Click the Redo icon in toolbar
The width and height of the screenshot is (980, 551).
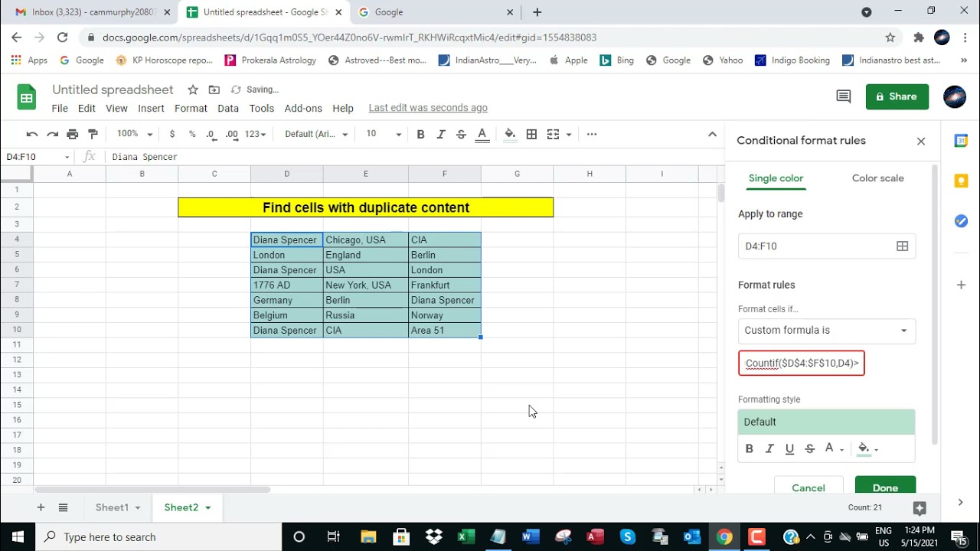pos(52,134)
